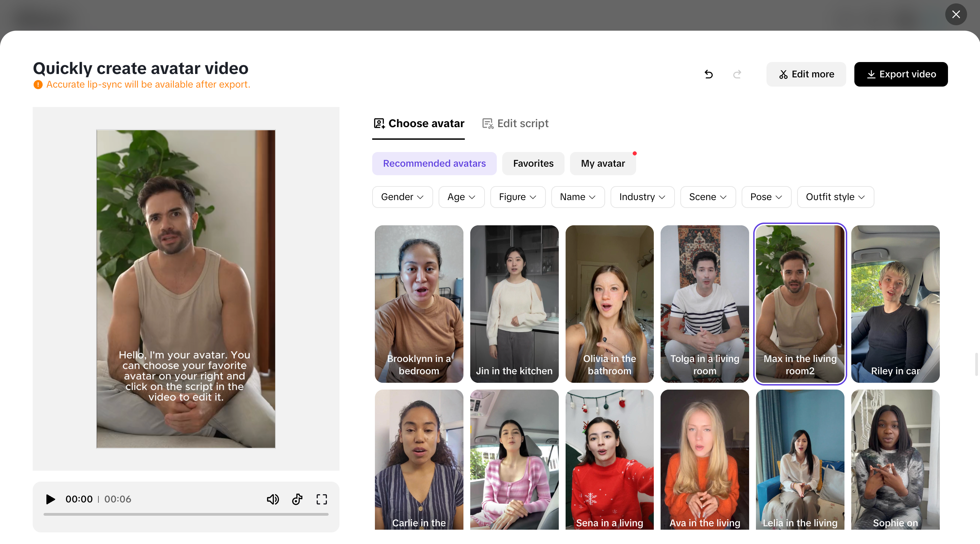Viewport: 980px width, 544px height.
Task: Click the Edit more button
Action: (x=806, y=74)
